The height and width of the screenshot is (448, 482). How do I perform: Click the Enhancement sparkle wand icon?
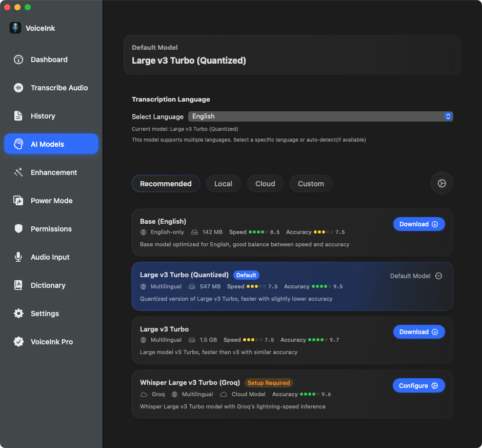(x=18, y=172)
